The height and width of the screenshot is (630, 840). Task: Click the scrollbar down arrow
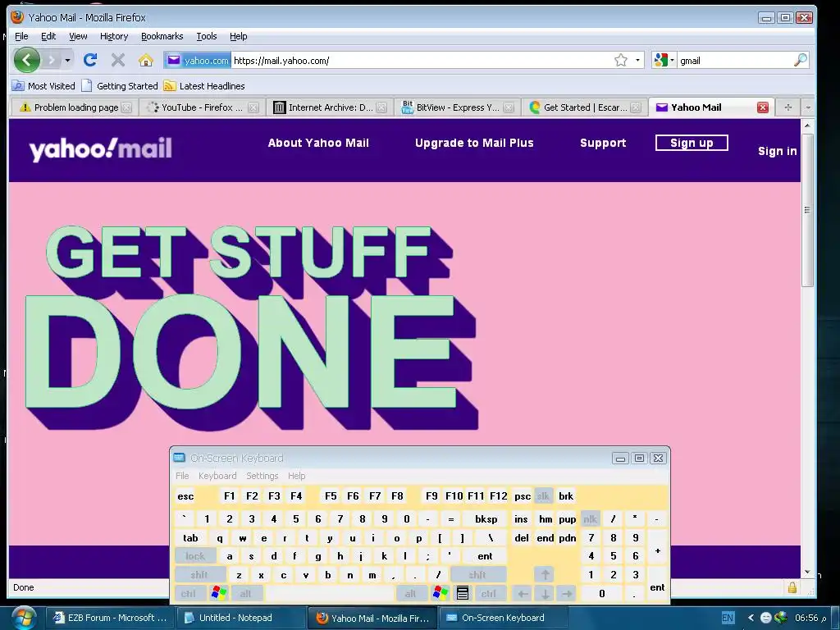point(807,573)
